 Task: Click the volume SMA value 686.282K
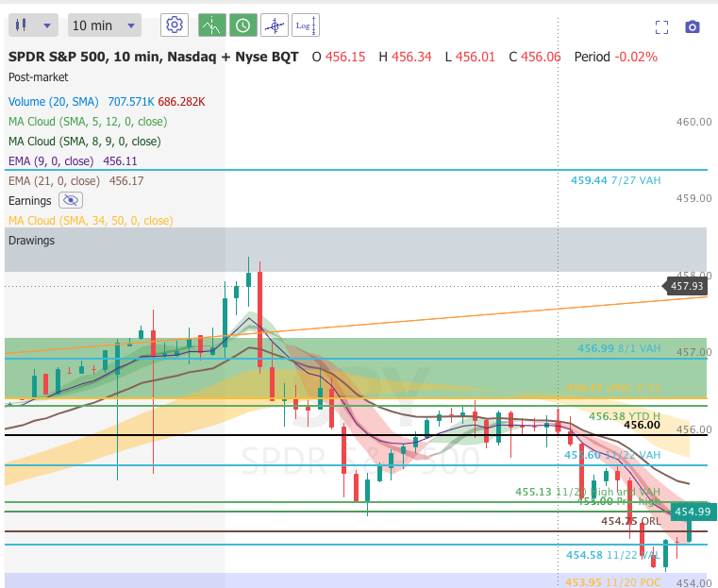coord(181,102)
